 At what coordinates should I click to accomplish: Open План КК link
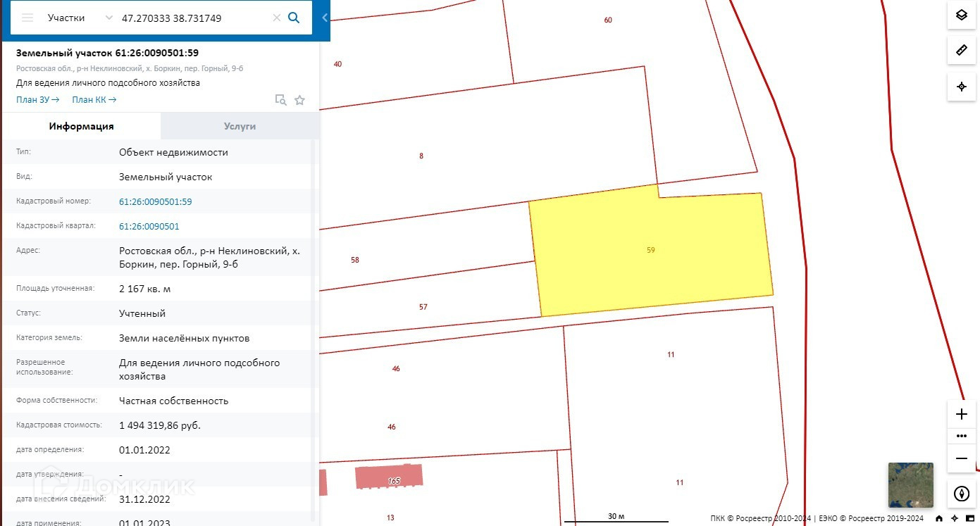(94, 100)
